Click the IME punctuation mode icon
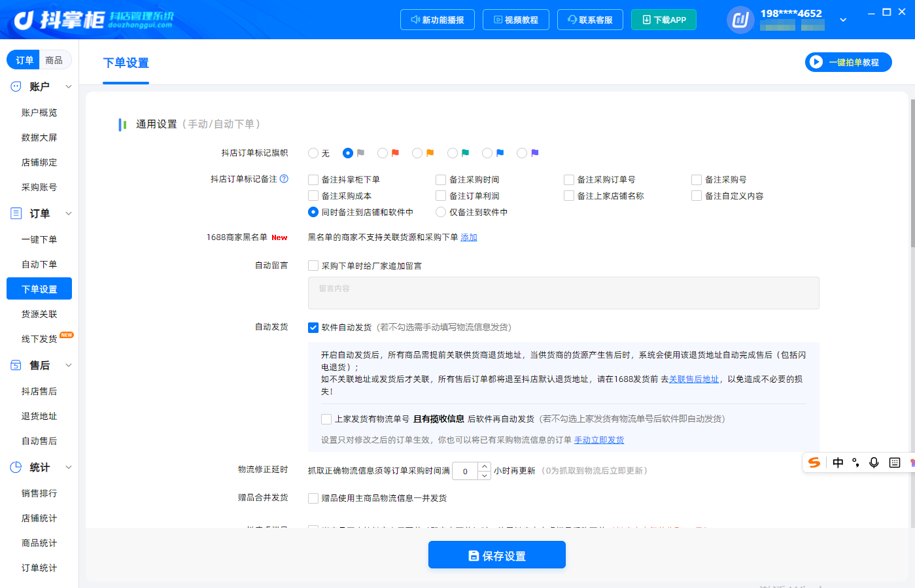 pos(855,462)
